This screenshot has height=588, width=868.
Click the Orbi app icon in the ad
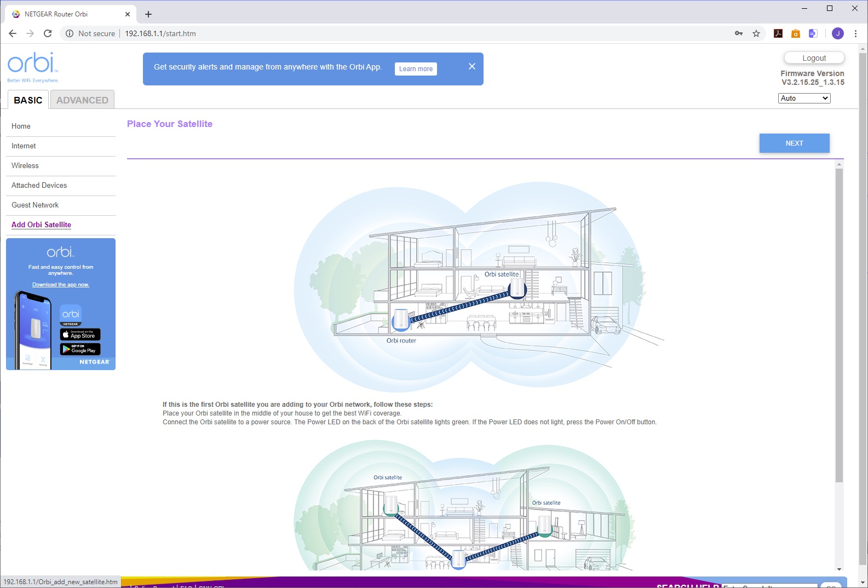71,315
